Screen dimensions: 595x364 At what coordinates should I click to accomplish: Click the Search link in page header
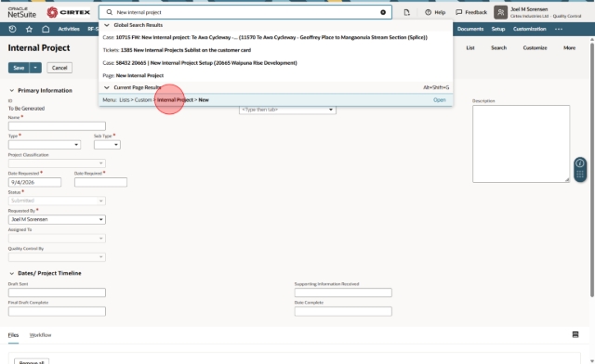(x=498, y=47)
